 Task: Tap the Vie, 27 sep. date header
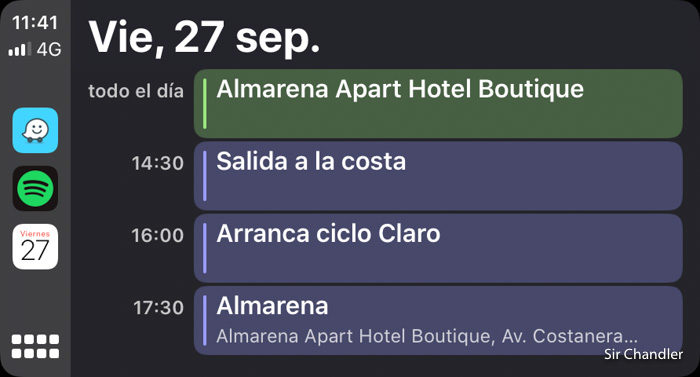point(204,38)
